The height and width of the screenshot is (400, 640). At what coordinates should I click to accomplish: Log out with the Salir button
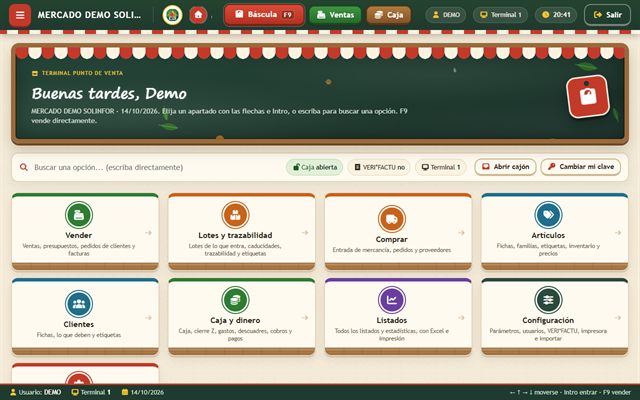tap(607, 15)
